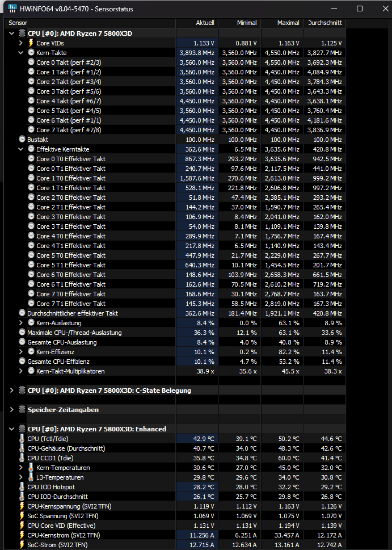The width and height of the screenshot is (392, 550).
Task: Click thermometer icon beside CPU (Tctl/Tdie)
Action: pos(22,438)
